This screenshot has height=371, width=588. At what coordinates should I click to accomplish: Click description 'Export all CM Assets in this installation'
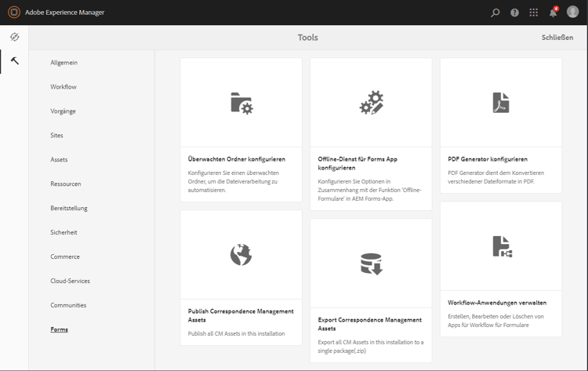coord(371,347)
